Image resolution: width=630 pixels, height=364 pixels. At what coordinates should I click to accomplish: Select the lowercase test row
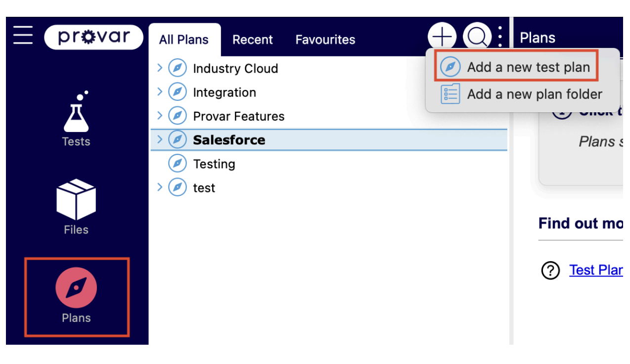tap(329, 187)
